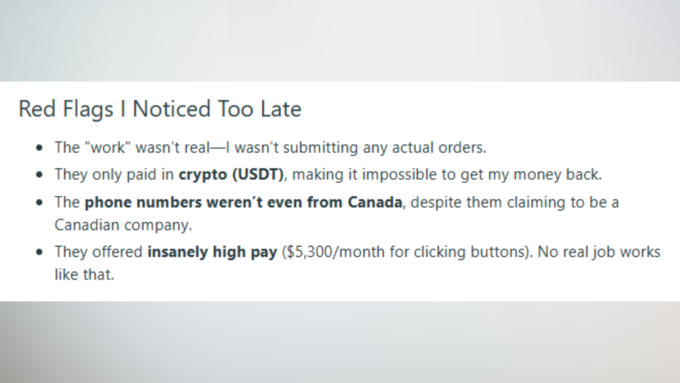Click the bold text insanely high pay
The height and width of the screenshot is (383, 680).
[212, 252]
